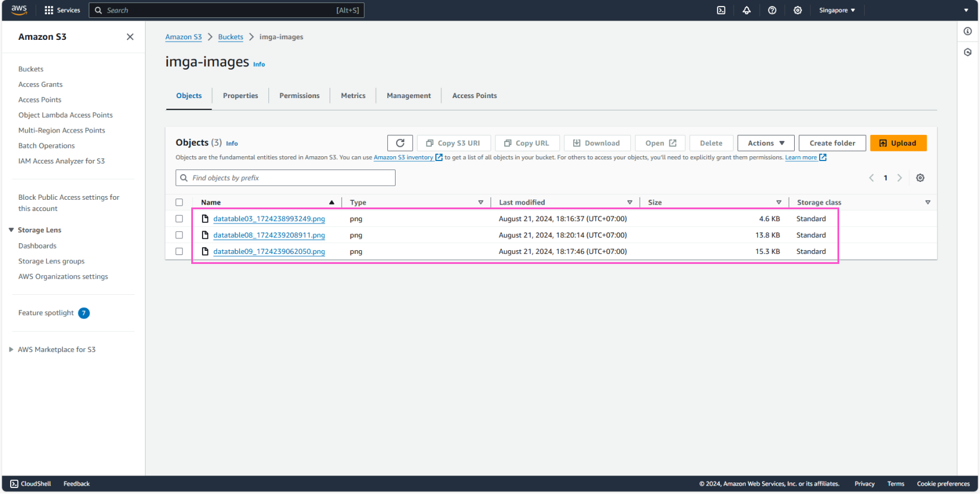Open datatable09_1724239062050.png object link

(x=269, y=251)
